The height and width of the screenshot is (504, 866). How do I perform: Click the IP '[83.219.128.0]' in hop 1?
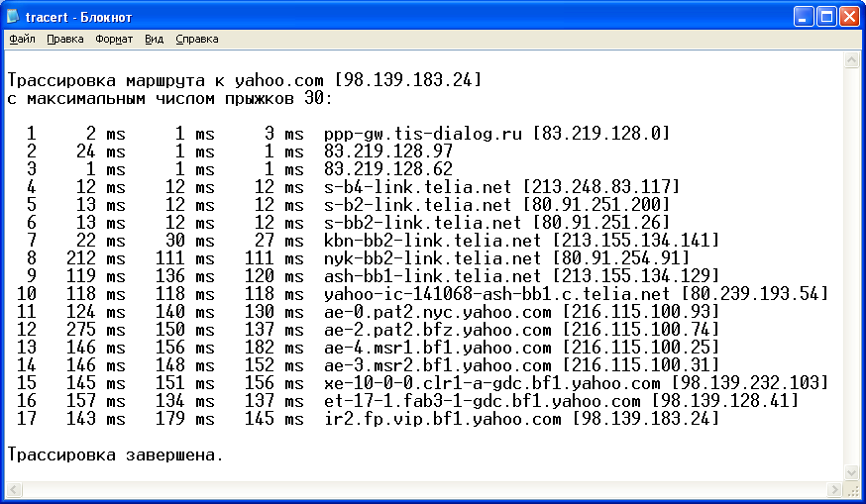pyautogui.click(x=600, y=134)
